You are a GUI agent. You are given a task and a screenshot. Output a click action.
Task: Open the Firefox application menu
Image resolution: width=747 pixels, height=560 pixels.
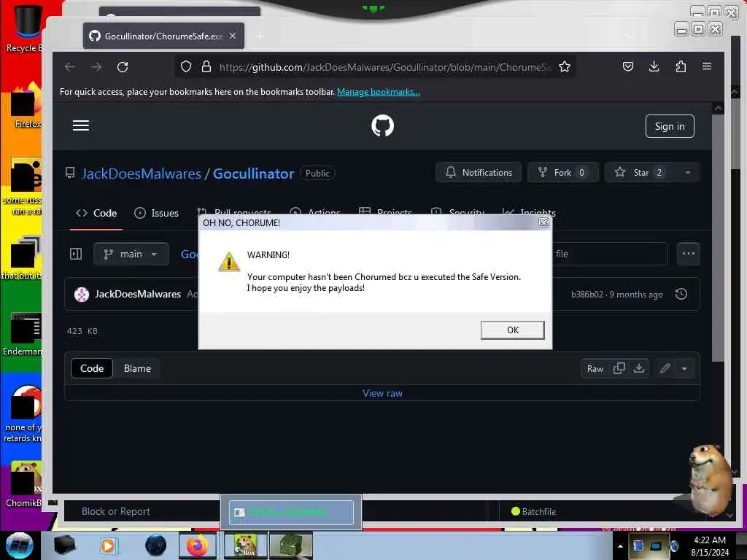(x=707, y=66)
